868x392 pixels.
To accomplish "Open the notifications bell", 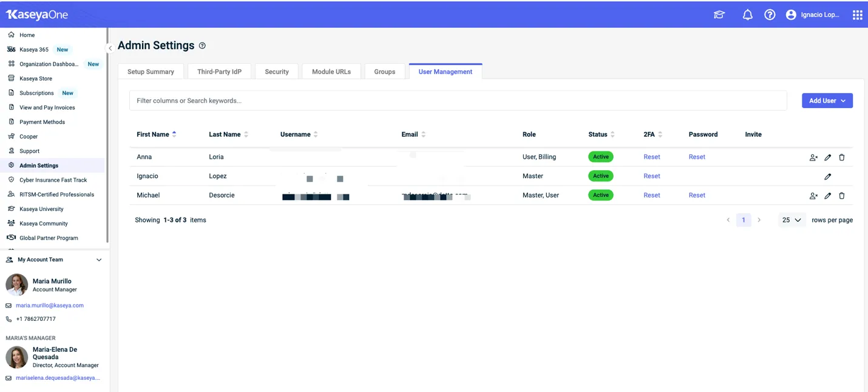I will tap(747, 15).
